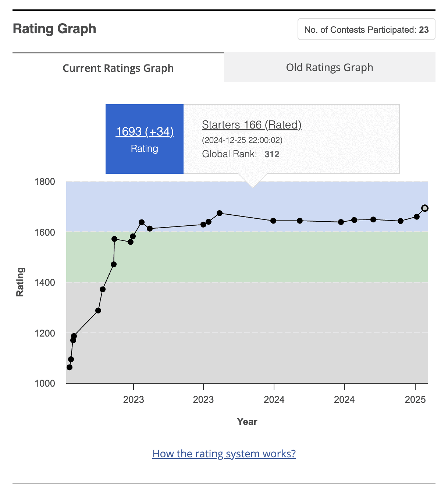Open the Old Ratings Graph tab

tap(330, 67)
